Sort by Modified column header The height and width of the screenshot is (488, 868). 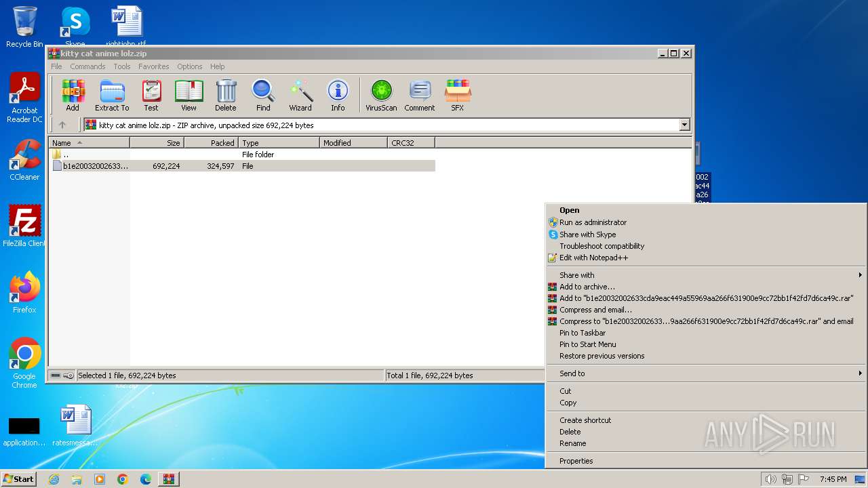353,143
